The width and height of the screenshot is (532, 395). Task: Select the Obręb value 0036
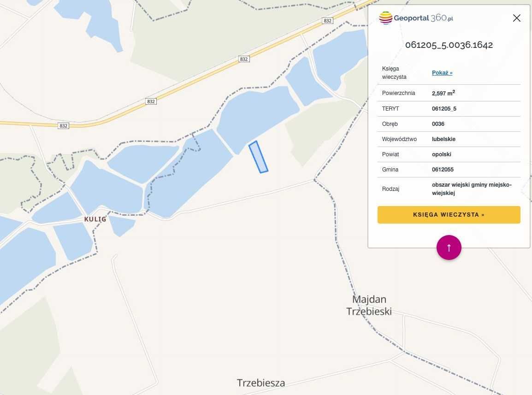point(438,124)
